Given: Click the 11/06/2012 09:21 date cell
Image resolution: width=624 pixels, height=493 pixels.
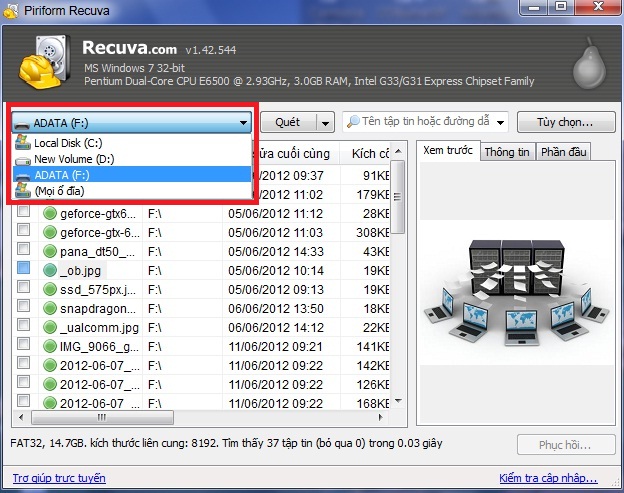Looking at the screenshot, I should (275, 347).
